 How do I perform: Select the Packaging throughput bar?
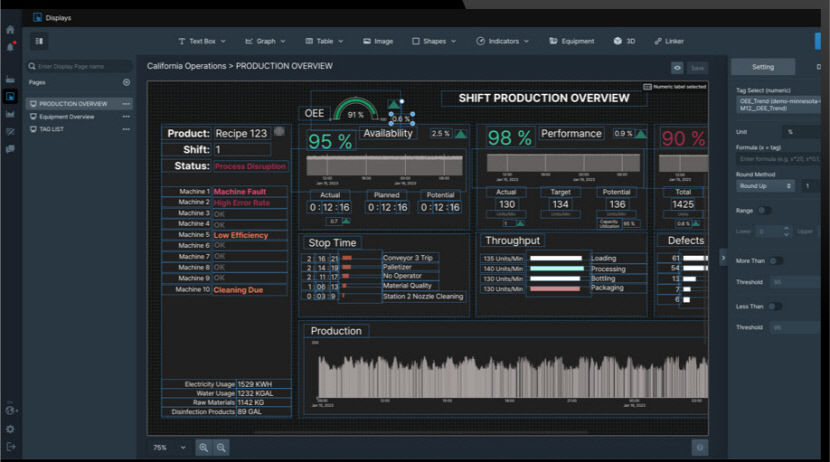click(x=555, y=289)
